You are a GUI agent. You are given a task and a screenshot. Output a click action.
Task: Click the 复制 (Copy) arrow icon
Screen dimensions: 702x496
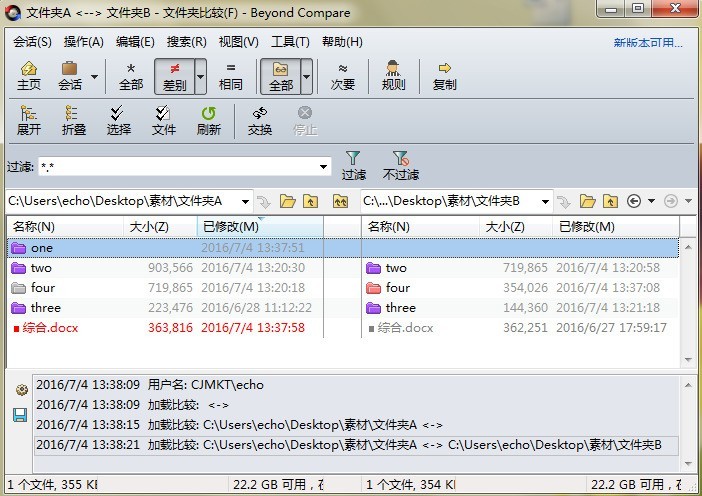[x=444, y=75]
